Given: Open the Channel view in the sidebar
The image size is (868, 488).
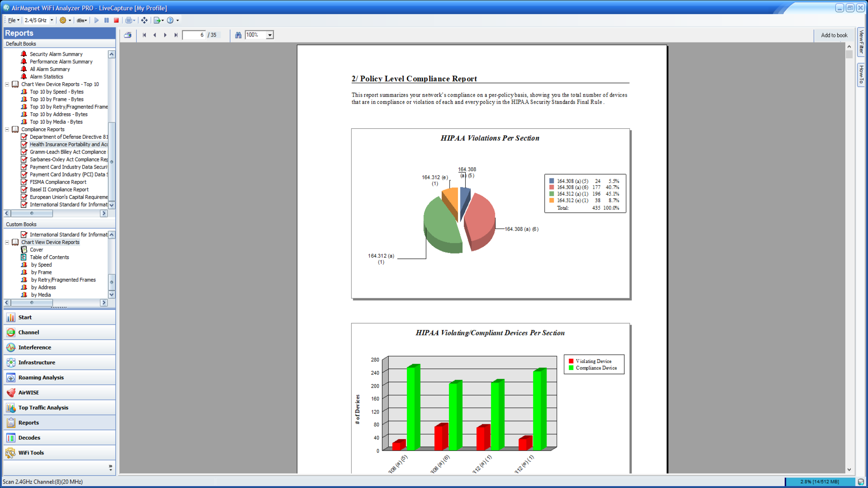Looking at the screenshot, I should click(29, 332).
